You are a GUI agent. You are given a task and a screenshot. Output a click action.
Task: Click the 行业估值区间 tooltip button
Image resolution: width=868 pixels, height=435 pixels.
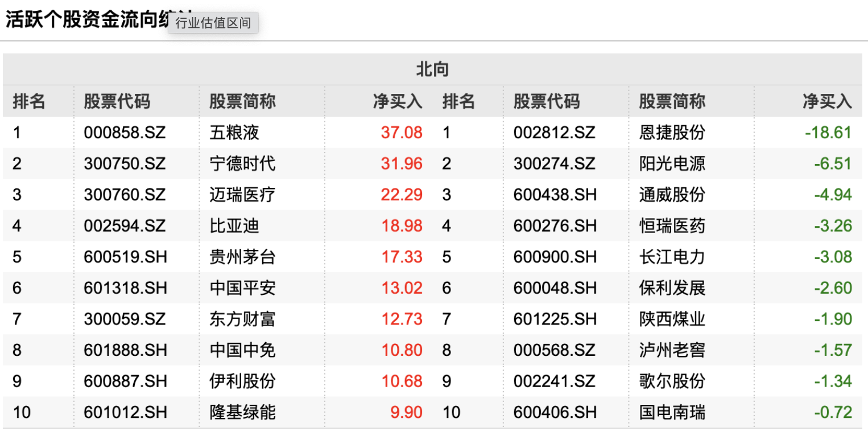[x=213, y=23]
